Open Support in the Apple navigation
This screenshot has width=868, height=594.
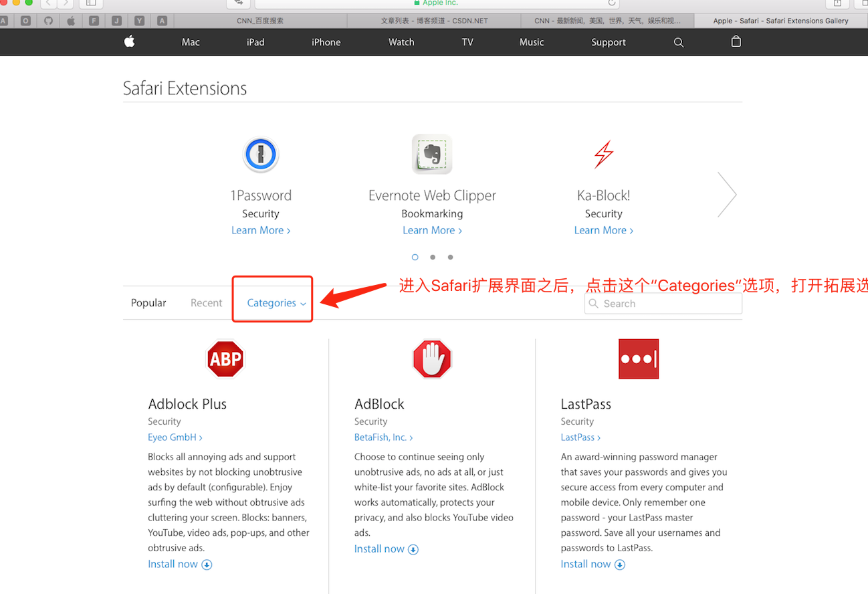tap(609, 42)
